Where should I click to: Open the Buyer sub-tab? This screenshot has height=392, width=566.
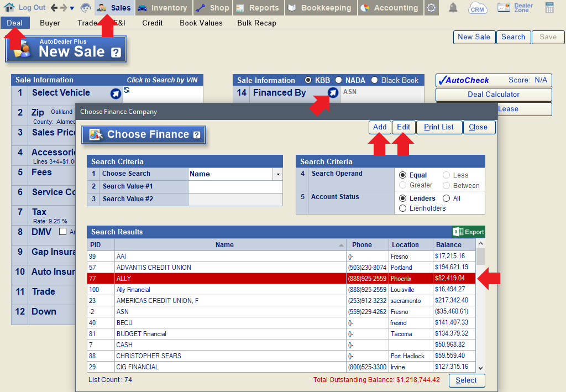50,23
